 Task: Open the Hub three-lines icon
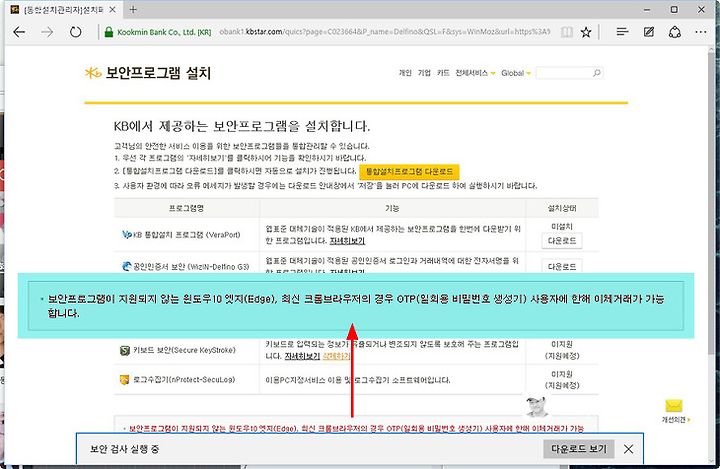pos(622,32)
